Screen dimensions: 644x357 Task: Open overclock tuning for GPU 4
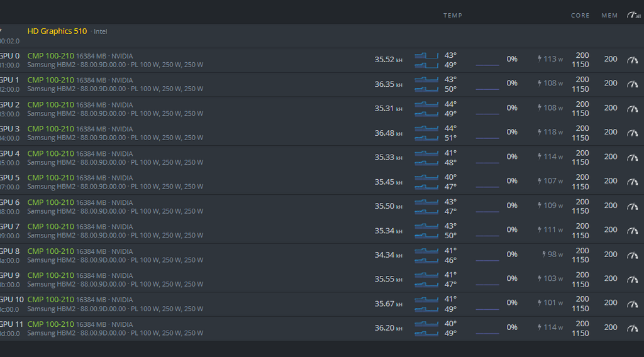[x=632, y=157]
